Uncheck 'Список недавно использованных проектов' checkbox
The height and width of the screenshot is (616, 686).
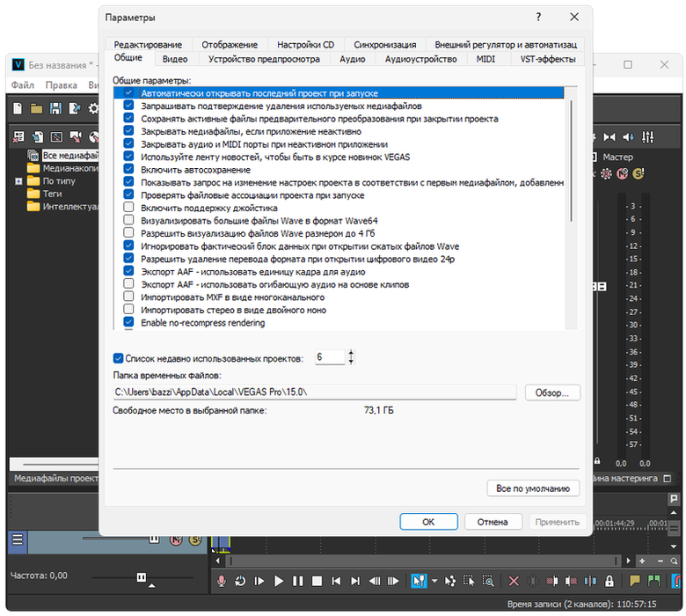(118, 358)
